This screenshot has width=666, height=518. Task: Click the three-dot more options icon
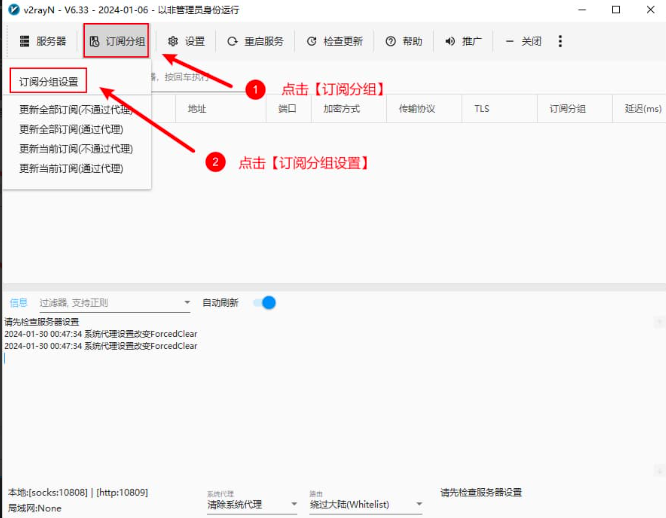pyautogui.click(x=560, y=41)
